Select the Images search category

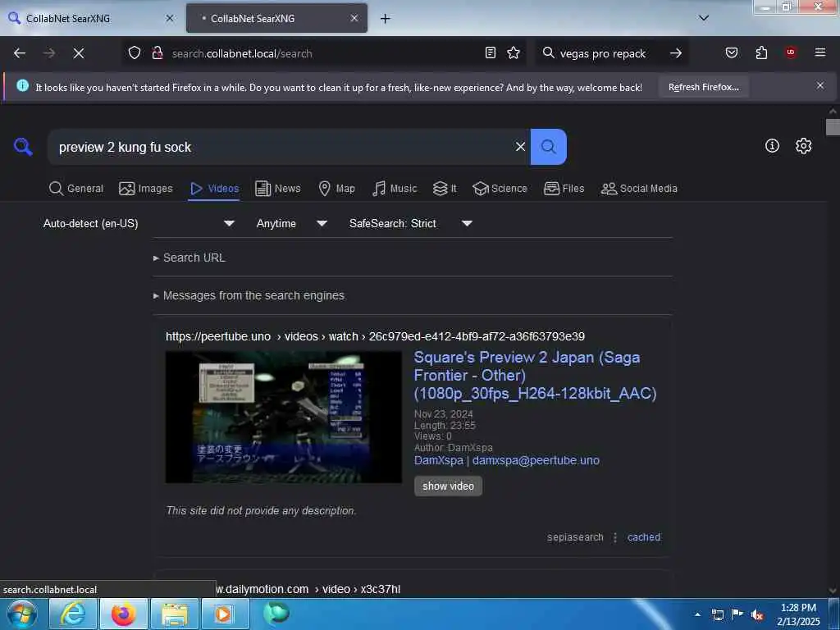[146, 189]
